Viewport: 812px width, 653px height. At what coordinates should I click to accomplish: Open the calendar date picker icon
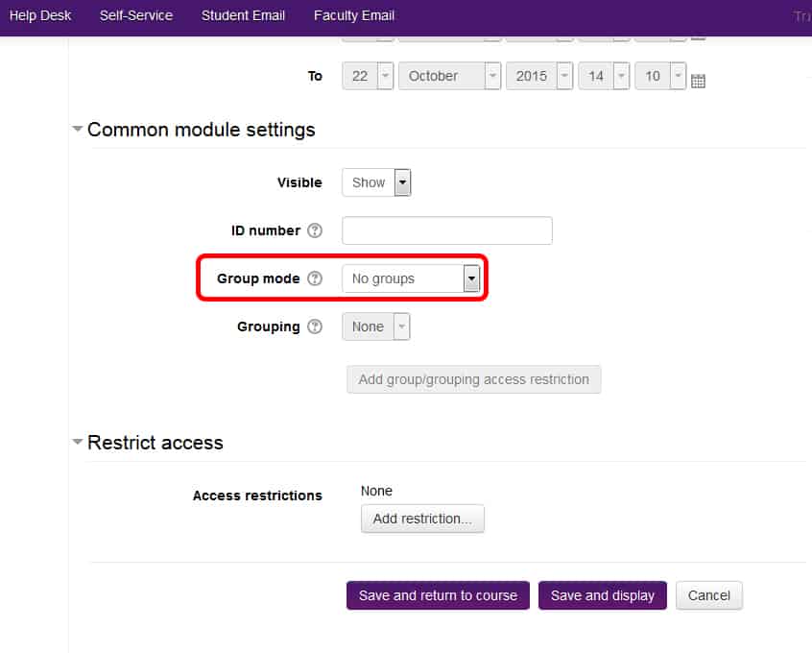point(698,81)
